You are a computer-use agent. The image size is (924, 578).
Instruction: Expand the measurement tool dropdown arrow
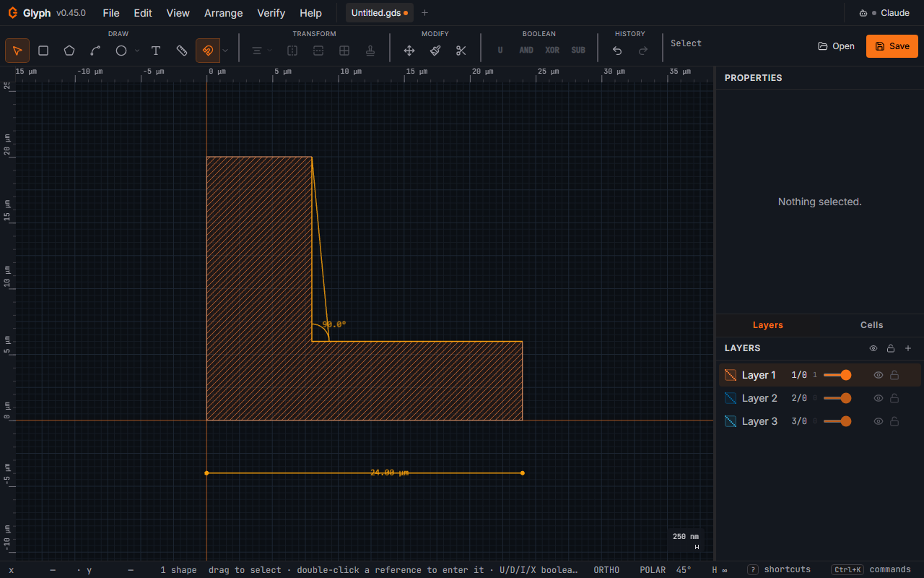225,51
